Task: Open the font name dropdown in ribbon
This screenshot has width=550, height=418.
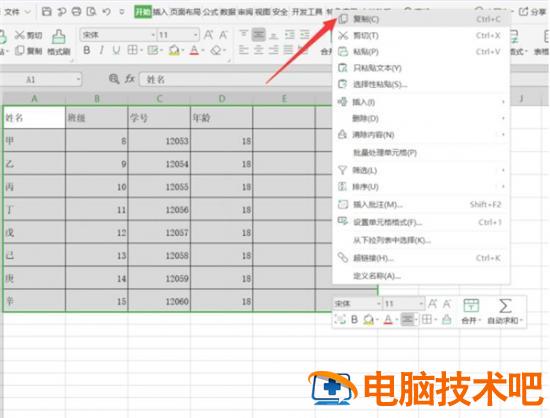Action: (153, 35)
